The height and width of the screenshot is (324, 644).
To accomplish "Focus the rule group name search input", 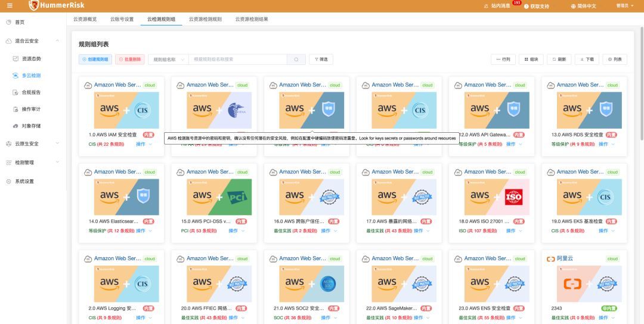I will (x=238, y=60).
